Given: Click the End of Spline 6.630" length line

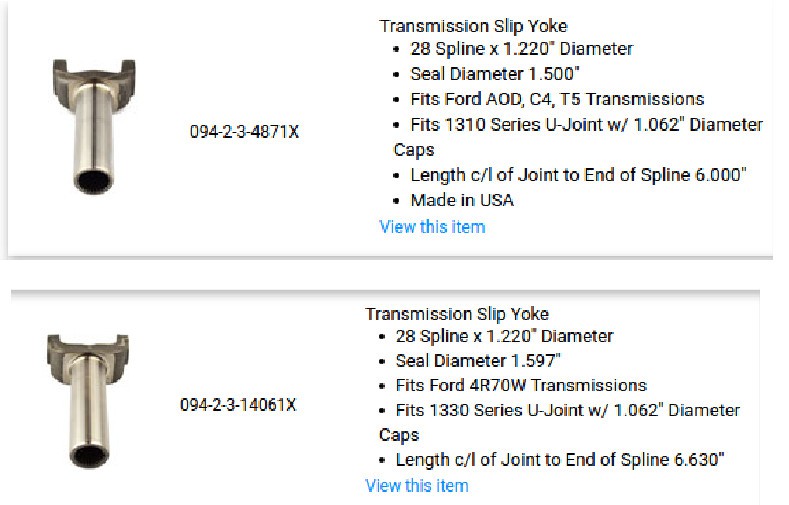Looking at the screenshot, I should click(560, 460).
